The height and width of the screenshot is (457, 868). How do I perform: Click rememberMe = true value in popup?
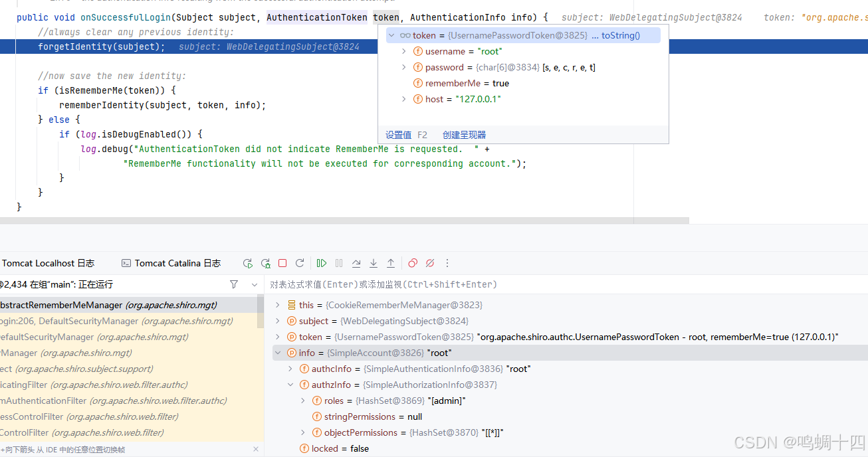(467, 83)
